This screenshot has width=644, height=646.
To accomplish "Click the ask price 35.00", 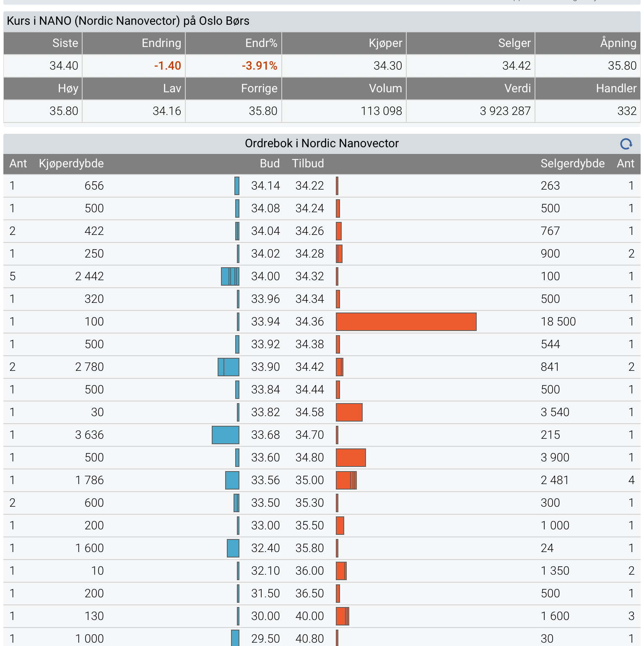I will coord(310,480).
